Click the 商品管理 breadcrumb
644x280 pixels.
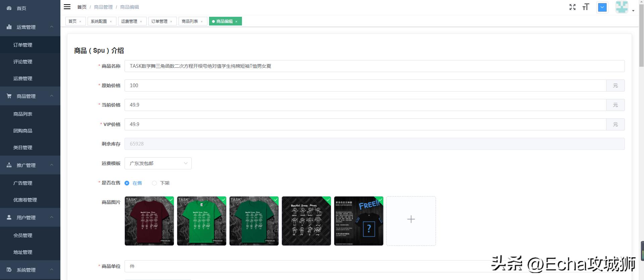(x=103, y=7)
